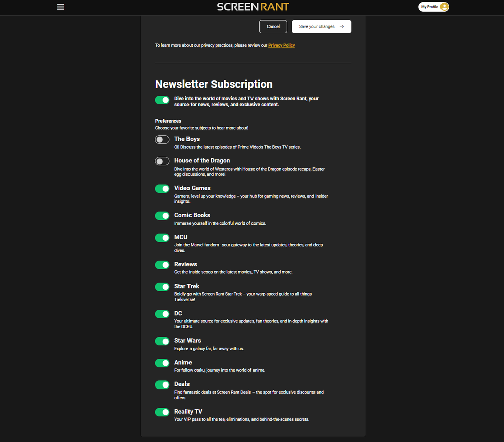Screen dimensions: 504x442
Task: Switch off the Deals toggle
Action: click(162, 385)
